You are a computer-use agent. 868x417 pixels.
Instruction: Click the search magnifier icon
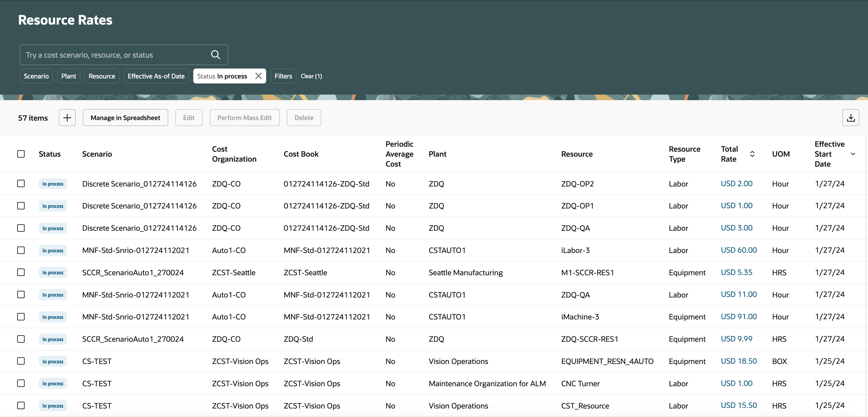215,54
